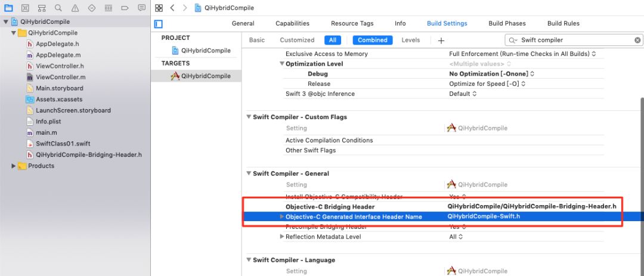Select the Levels view
The image size is (644, 276).
(411, 40)
